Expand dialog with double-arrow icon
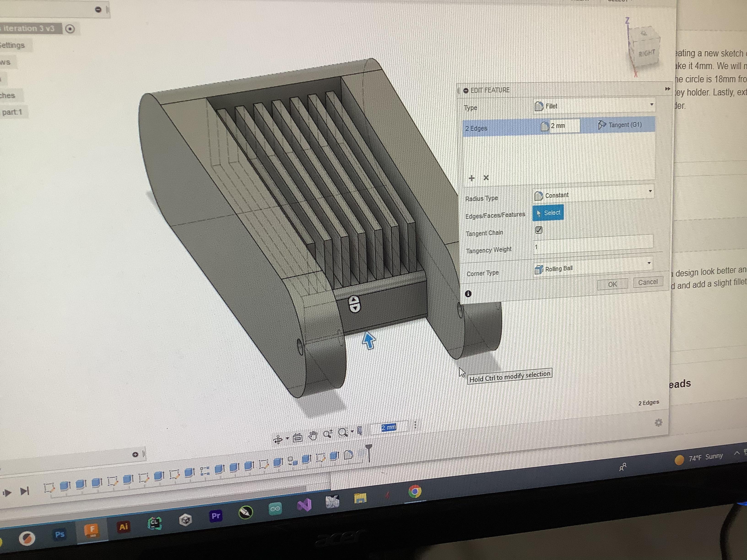Viewport: 747px width, 560px height. point(667,89)
